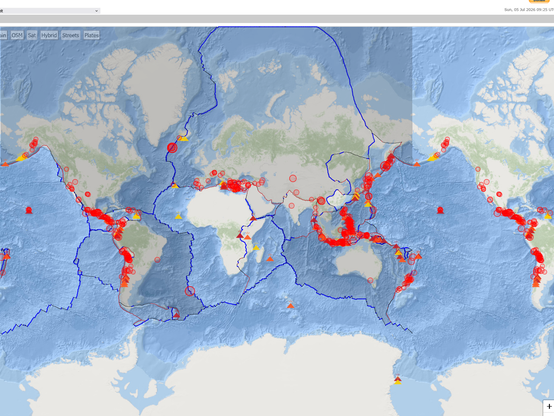The width and height of the screenshot is (554, 416).
Task: Select the Hybrid map layer
Action: [49, 35]
